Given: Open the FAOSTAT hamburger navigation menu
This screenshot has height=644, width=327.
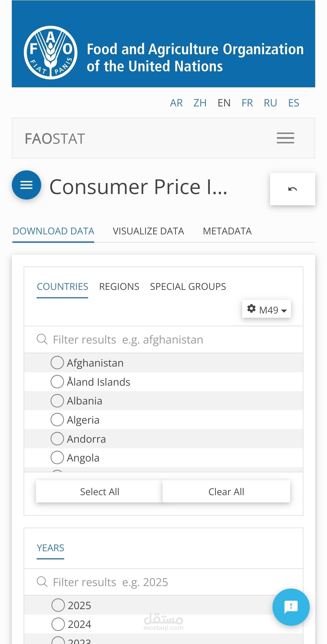Looking at the screenshot, I should pyautogui.click(x=285, y=138).
